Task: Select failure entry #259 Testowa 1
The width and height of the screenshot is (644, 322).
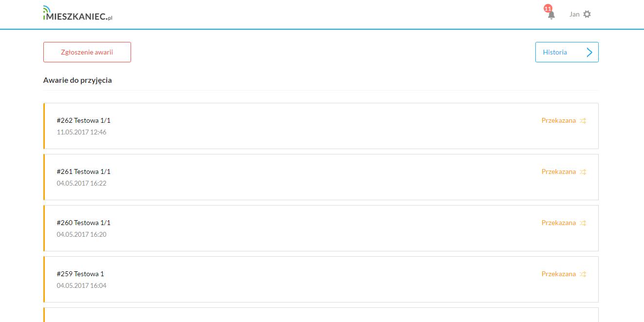Action: 80,274
